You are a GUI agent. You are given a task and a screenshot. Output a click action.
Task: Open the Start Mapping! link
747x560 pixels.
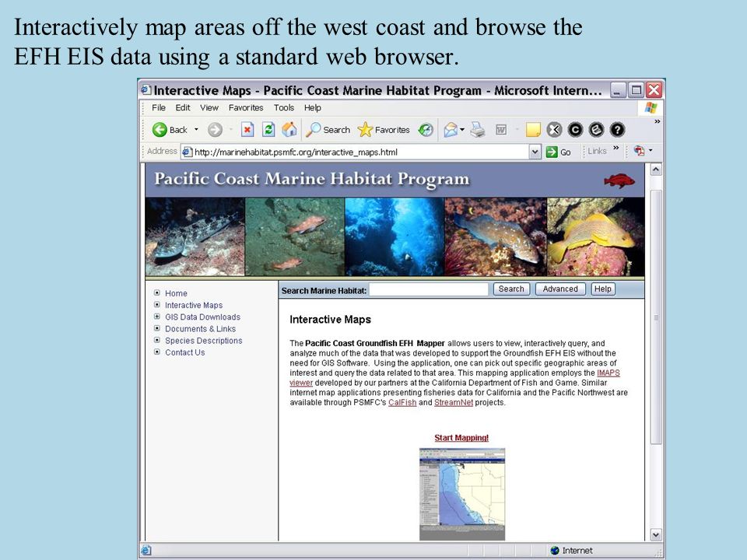(461, 438)
